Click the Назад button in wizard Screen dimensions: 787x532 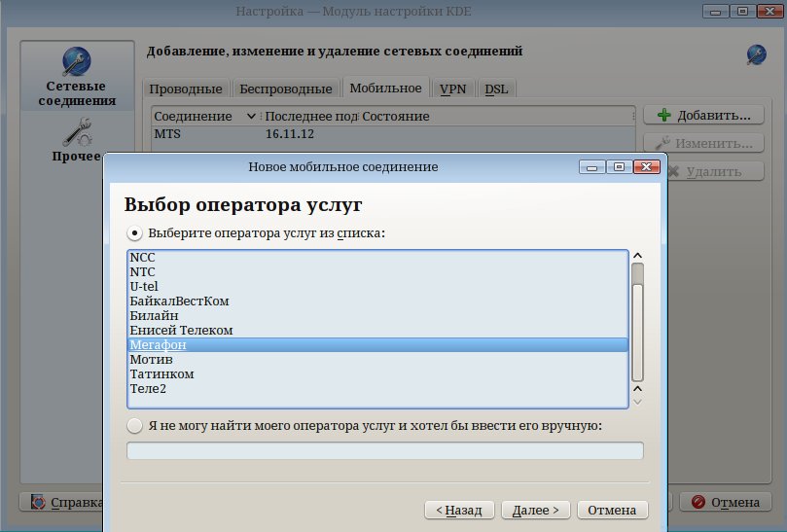pyautogui.click(x=459, y=510)
